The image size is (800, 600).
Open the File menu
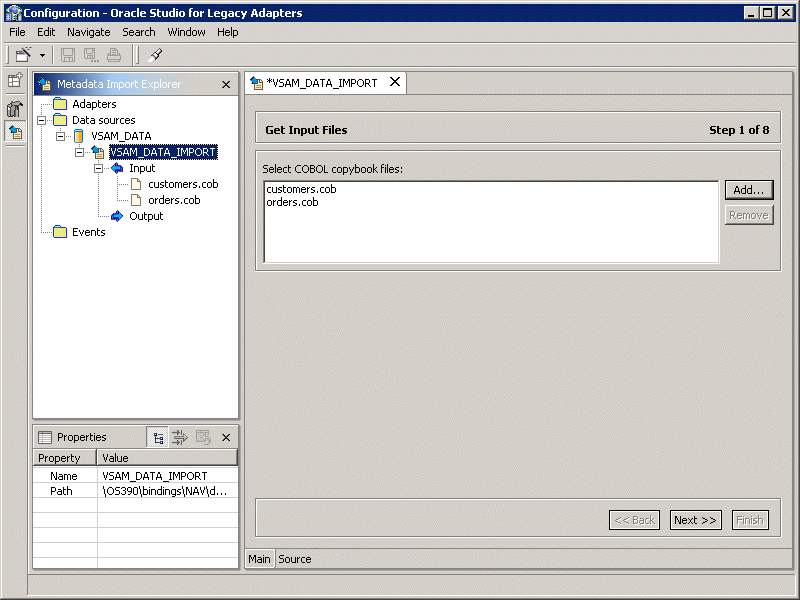click(17, 32)
